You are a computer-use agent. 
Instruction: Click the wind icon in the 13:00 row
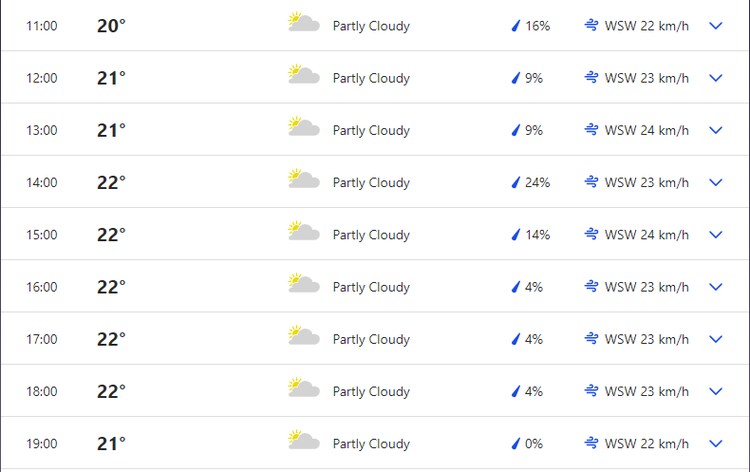(592, 129)
